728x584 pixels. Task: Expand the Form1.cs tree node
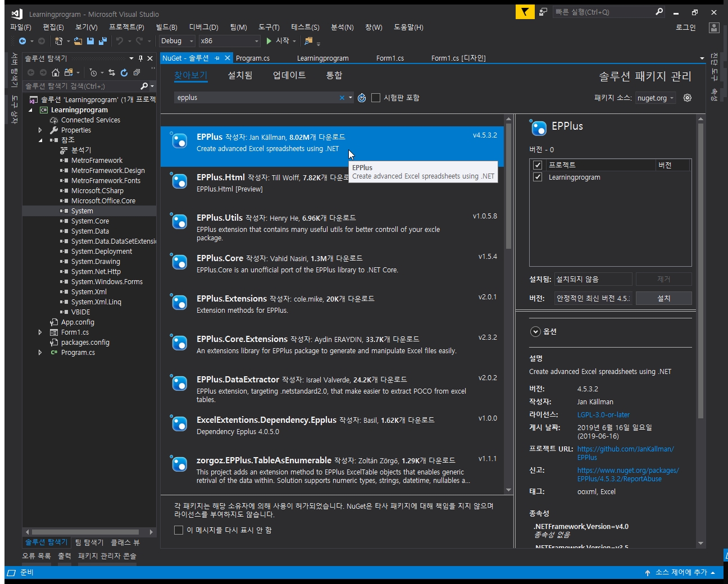[x=40, y=332]
